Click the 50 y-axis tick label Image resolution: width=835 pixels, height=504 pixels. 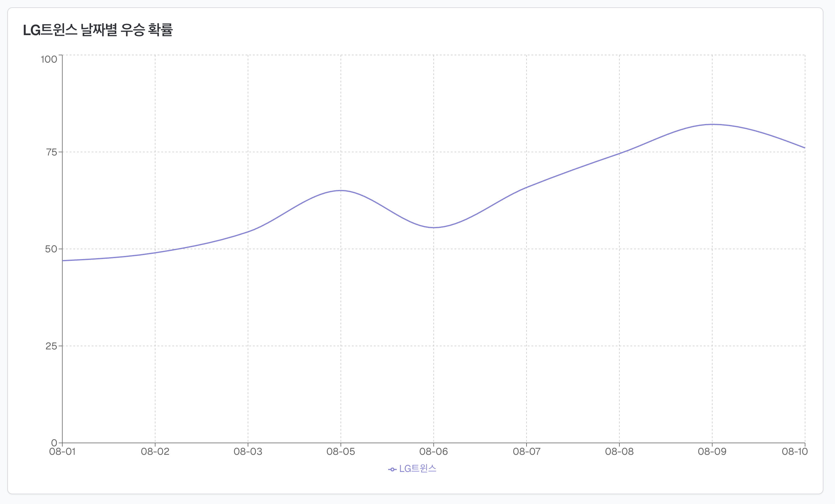(51, 250)
